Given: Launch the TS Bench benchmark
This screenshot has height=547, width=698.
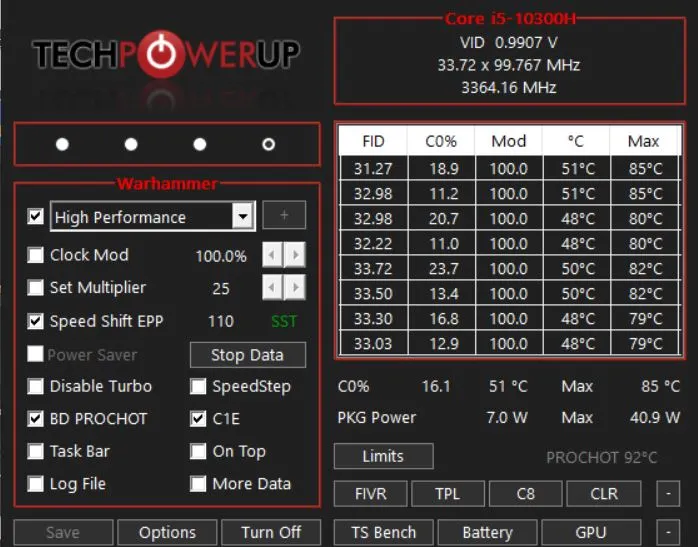Looking at the screenshot, I should tap(383, 532).
